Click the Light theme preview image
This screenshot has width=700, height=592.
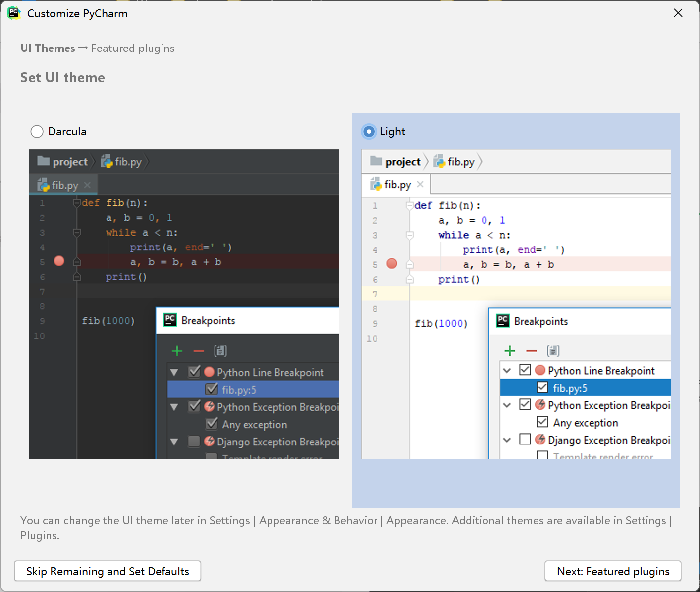tap(516, 304)
